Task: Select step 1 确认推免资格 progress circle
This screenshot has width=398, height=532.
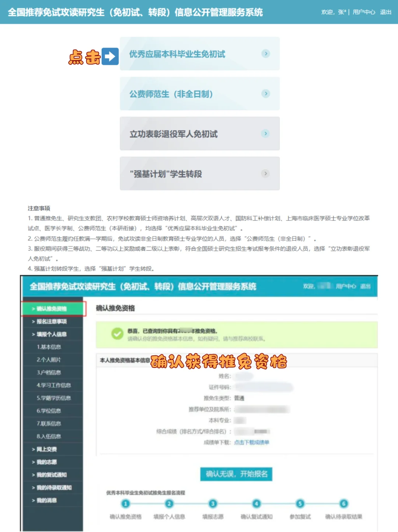Action: tap(126, 504)
